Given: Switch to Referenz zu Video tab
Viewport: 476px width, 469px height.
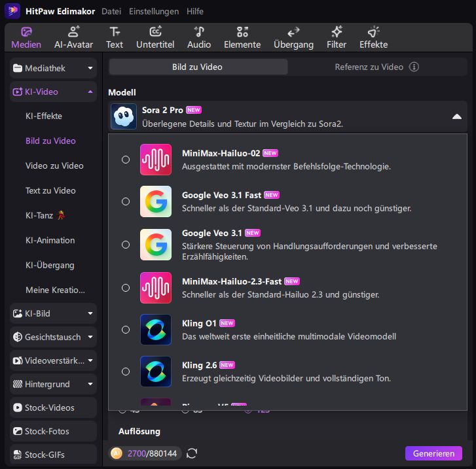Looking at the screenshot, I should [x=369, y=67].
